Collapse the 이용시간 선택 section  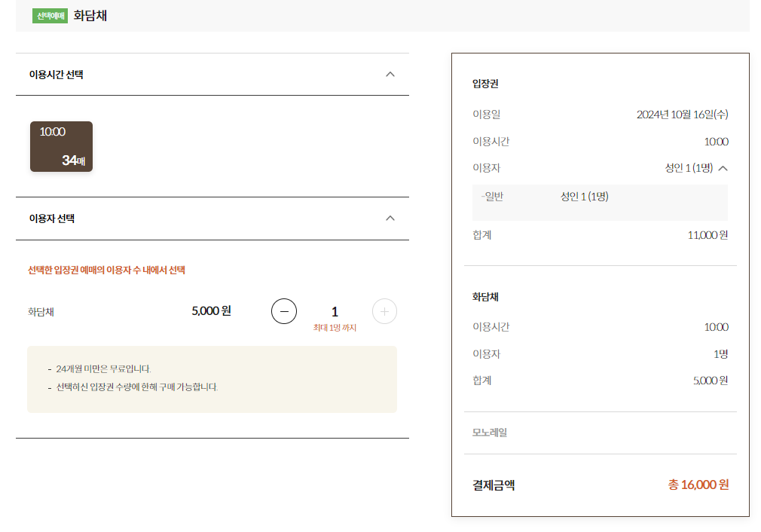(x=390, y=75)
